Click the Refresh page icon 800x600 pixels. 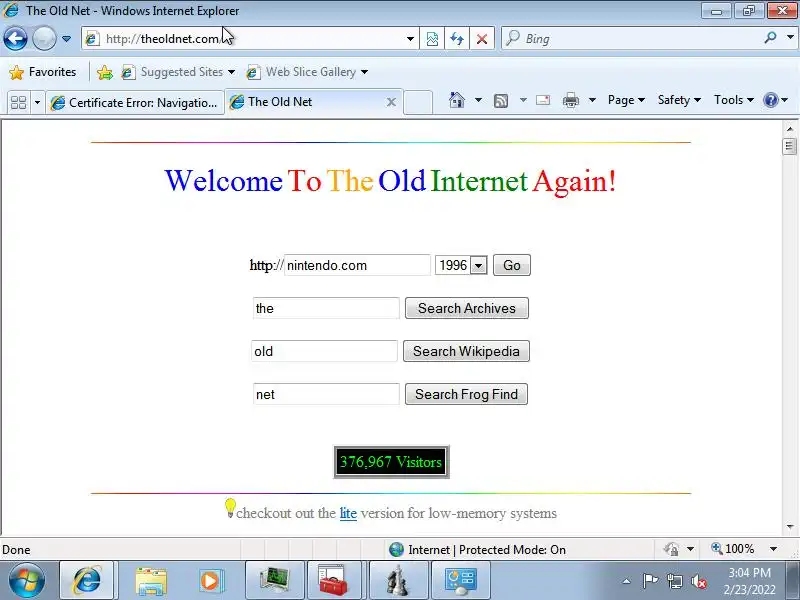click(x=457, y=39)
